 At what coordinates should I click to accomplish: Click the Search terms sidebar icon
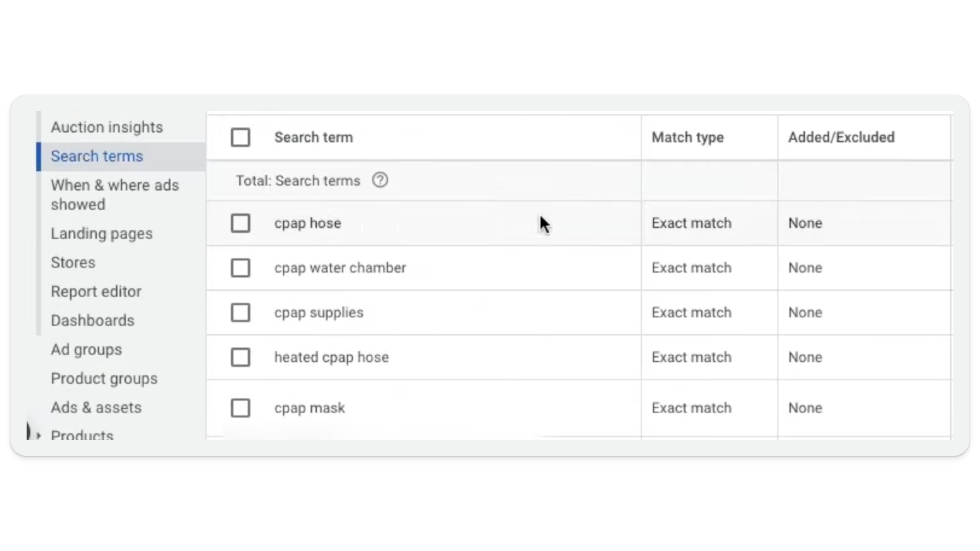(98, 156)
